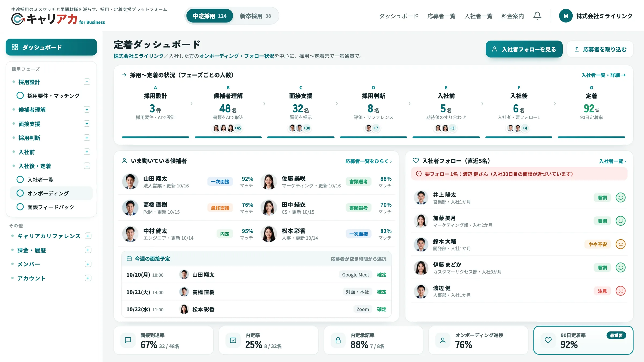Expand the 候補者理解 section
This screenshot has width=644, height=362.
87,109
